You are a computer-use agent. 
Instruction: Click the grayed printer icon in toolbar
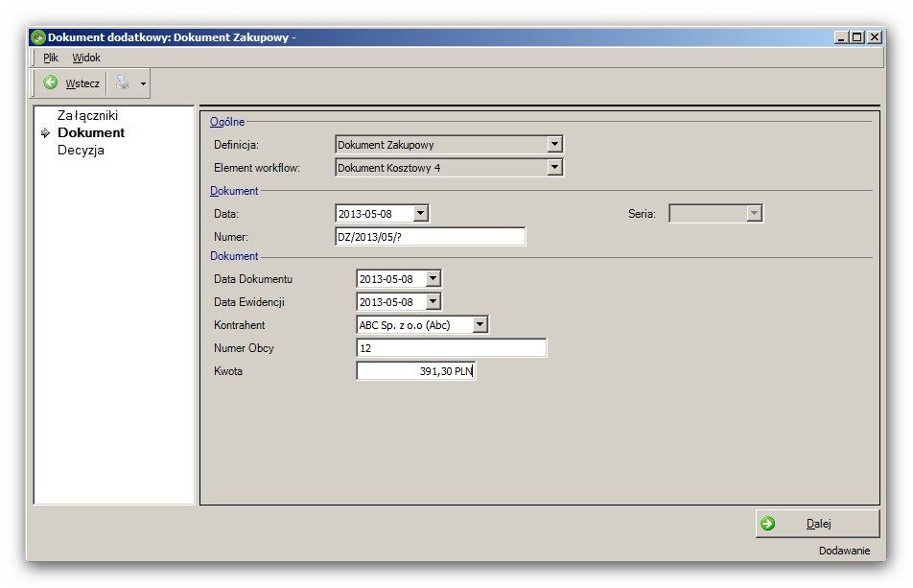pyautogui.click(x=123, y=82)
